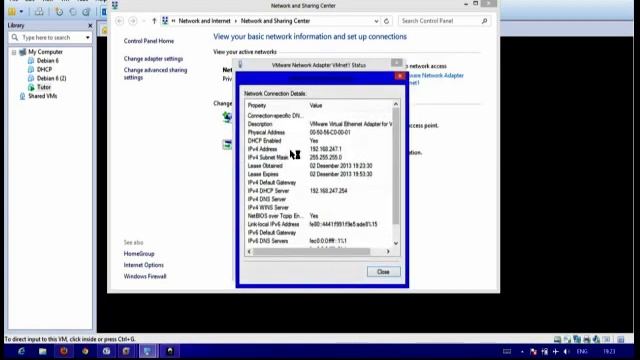Click the snapshot clock icon in VMware toolbar
This screenshot has height=360, width=640.
[59, 12]
